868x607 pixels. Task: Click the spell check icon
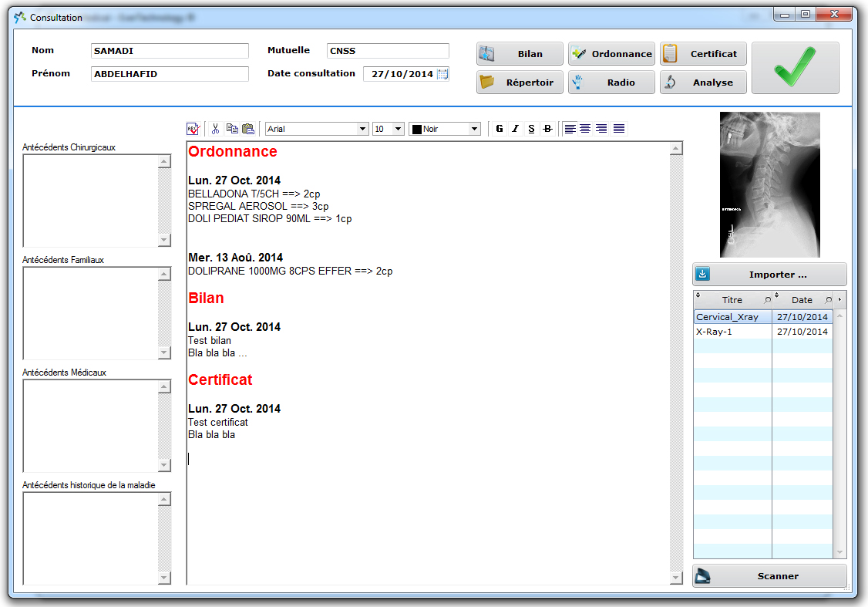pyautogui.click(x=193, y=129)
